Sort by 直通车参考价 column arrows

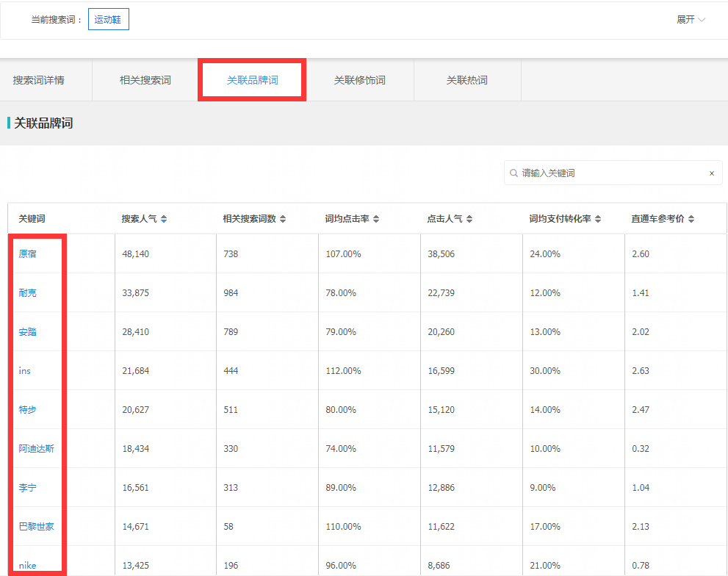691,219
